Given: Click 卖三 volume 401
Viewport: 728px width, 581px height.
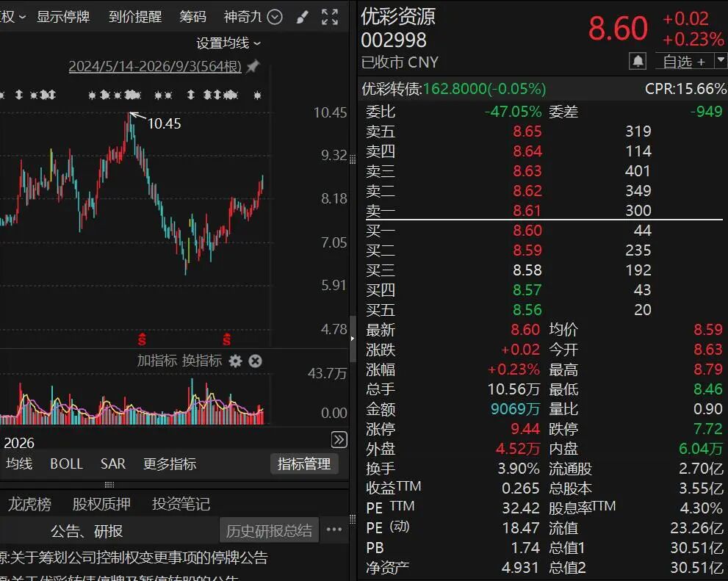Looking at the screenshot, I should 638,170.
